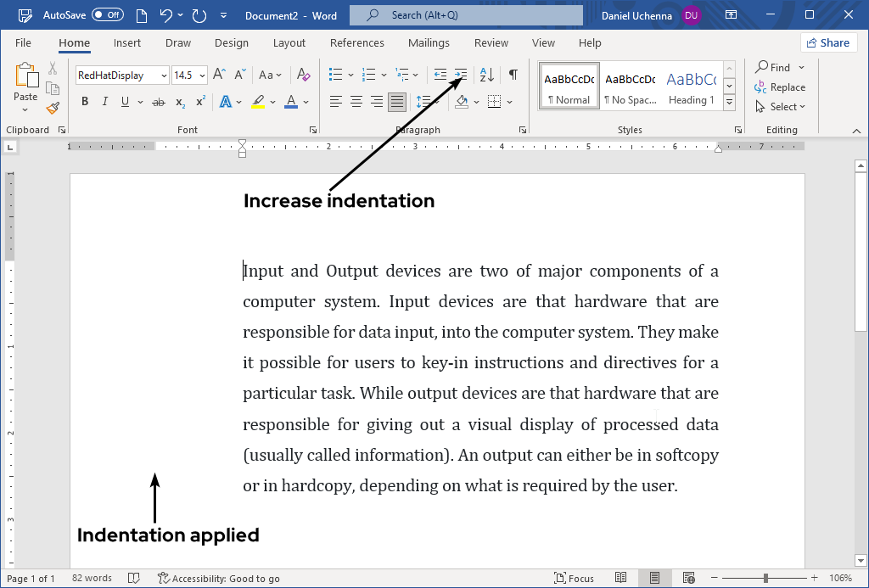869x588 pixels.
Task: Switch to the References ribbon tab
Action: click(357, 42)
